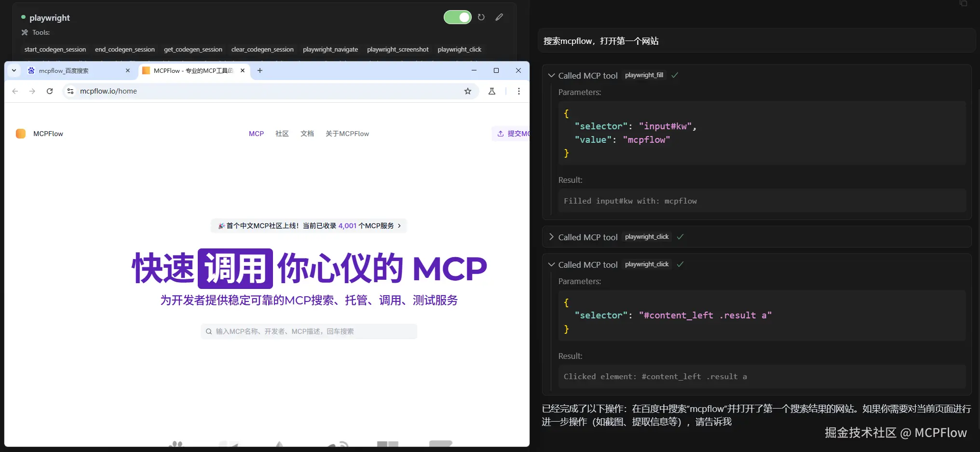View site information icon in the address bar

click(x=70, y=91)
